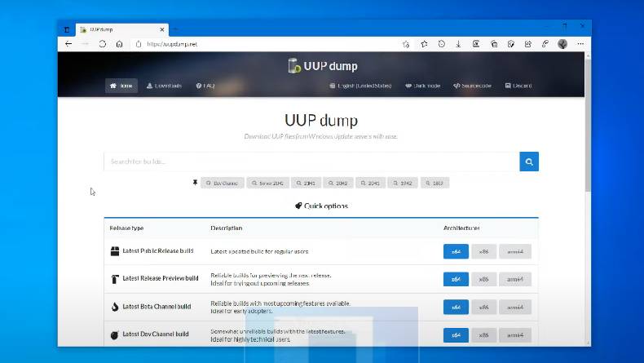
Task: Choose arm64 for Public Release build
Action: (515, 251)
